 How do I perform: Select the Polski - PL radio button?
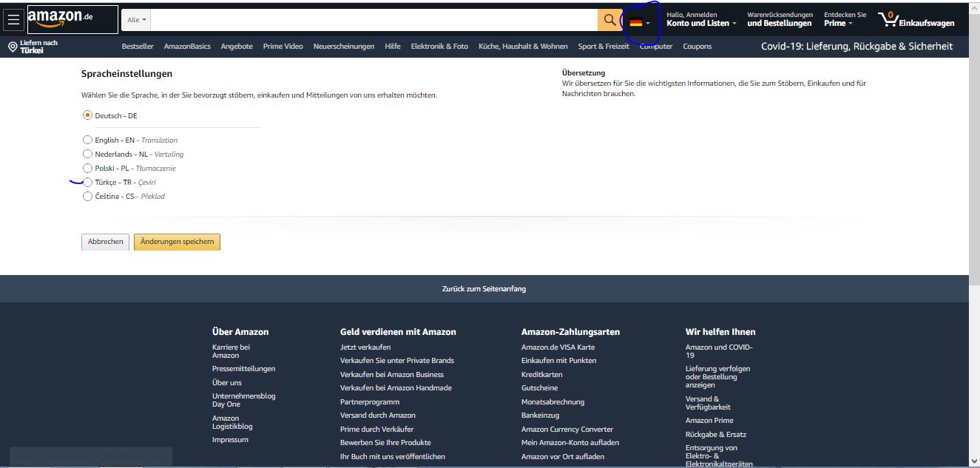coord(88,168)
